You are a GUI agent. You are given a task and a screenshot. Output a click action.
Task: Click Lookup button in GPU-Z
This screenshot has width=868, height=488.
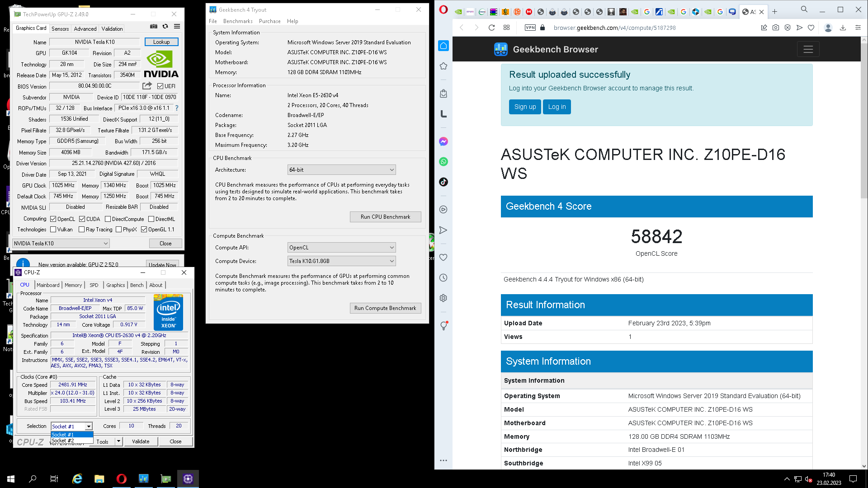click(161, 42)
